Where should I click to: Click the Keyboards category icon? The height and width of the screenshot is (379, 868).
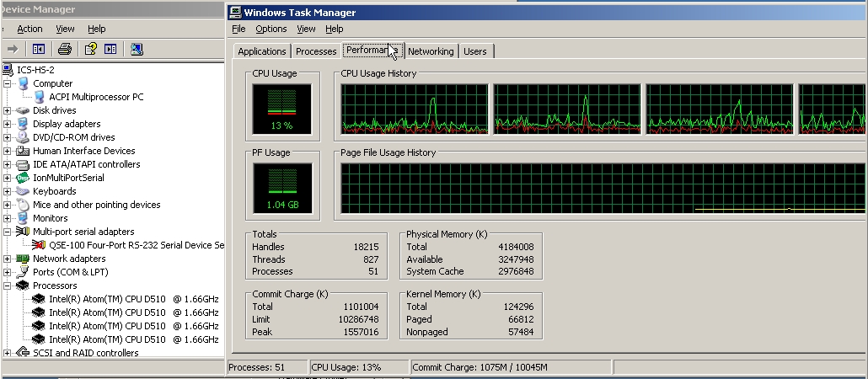(23, 191)
